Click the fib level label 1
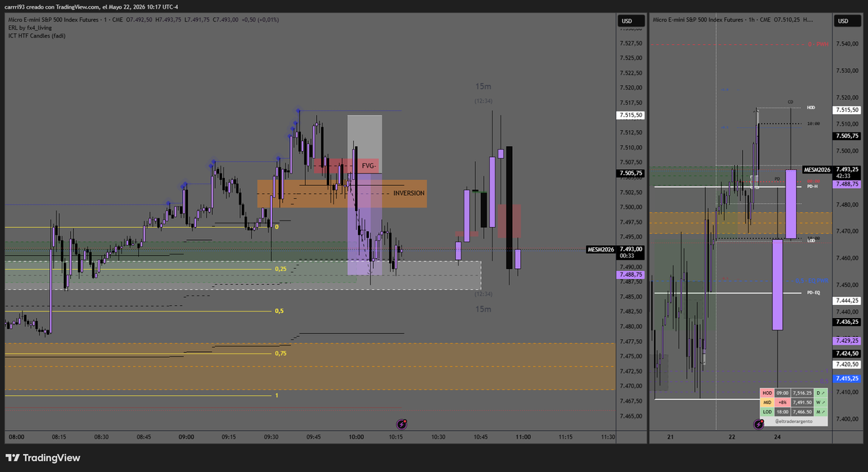 coord(276,395)
